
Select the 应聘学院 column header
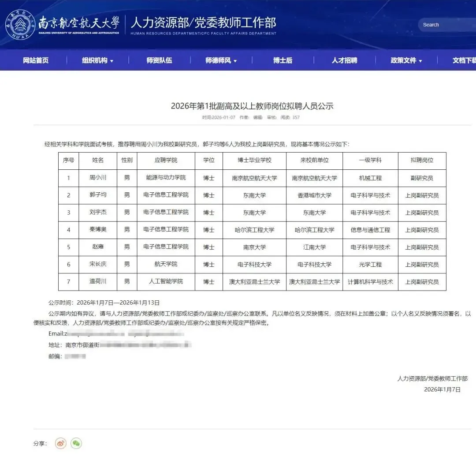pos(166,160)
